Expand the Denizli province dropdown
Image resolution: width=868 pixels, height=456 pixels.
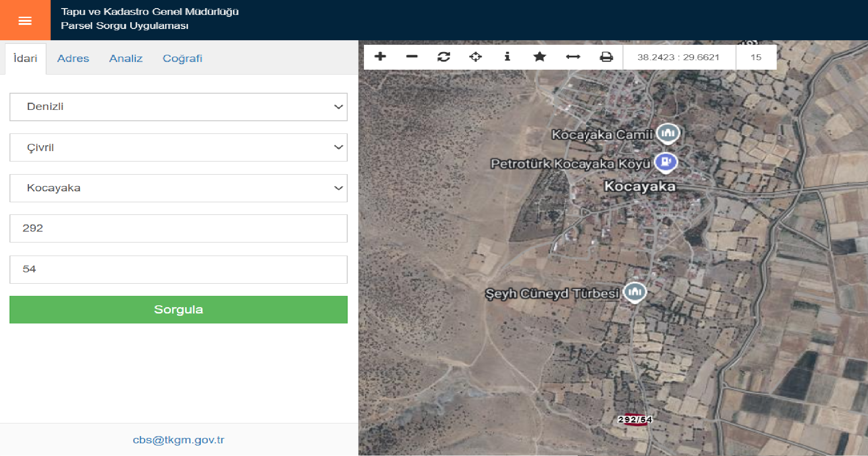point(179,107)
